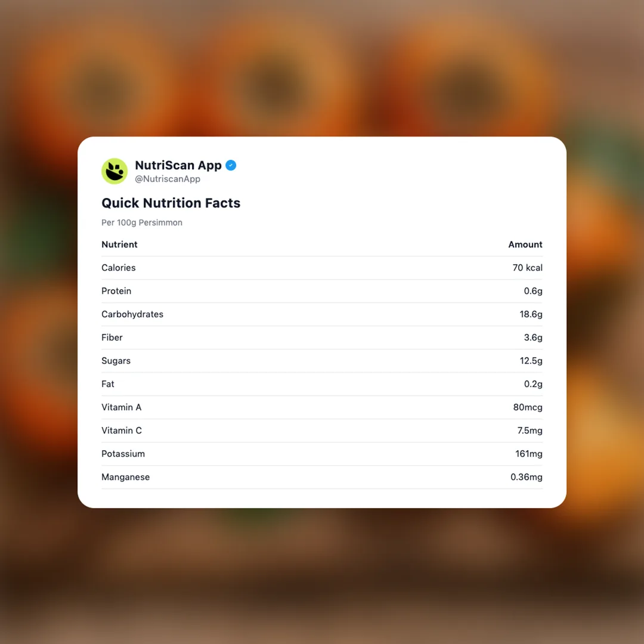Select the Vitamin A row label

(x=122, y=407)
